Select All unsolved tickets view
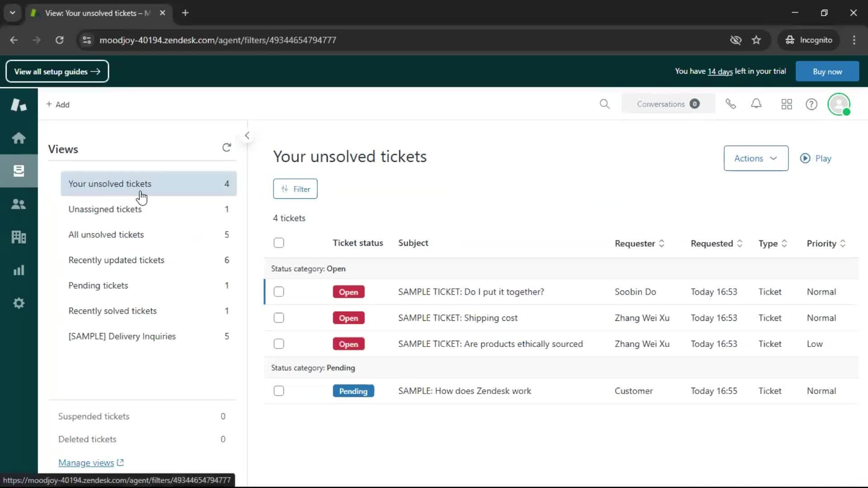This screenshot has height=488, width=868. [x=149, y=235]
